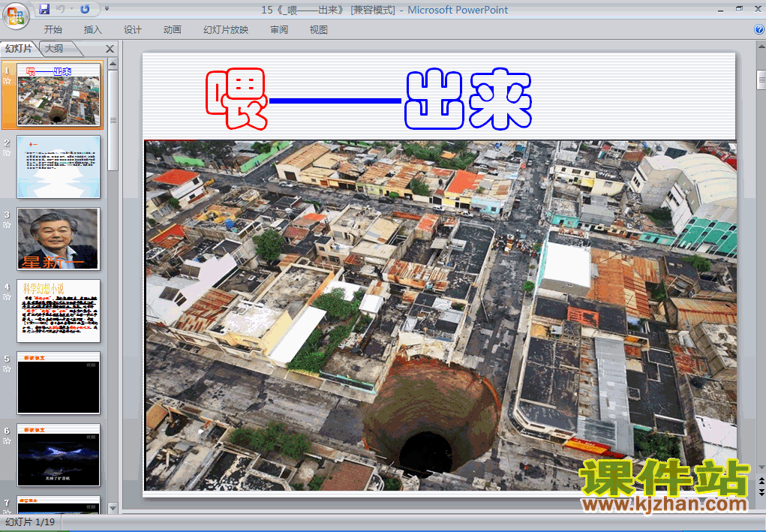Screen dimensions: 766x532
Task: Expand Customize Quick Access Toolbar menu
Action: click(x=107, y=9)
